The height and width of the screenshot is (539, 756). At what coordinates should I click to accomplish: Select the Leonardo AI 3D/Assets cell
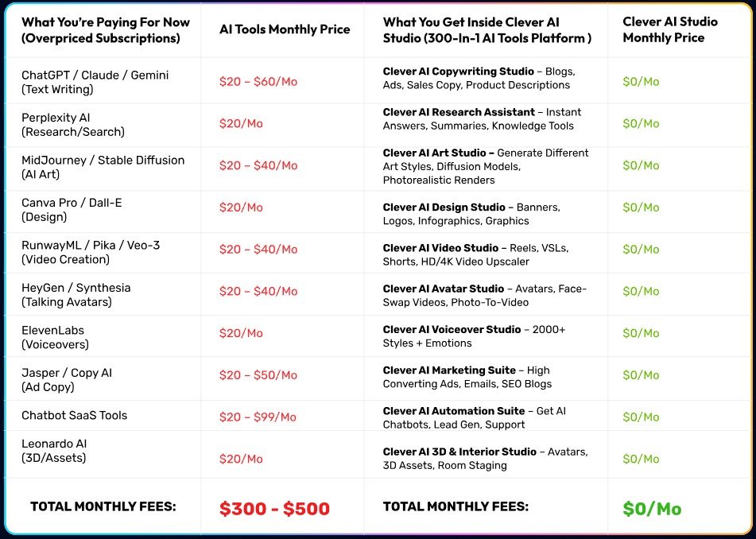click(x=55, y=451)
